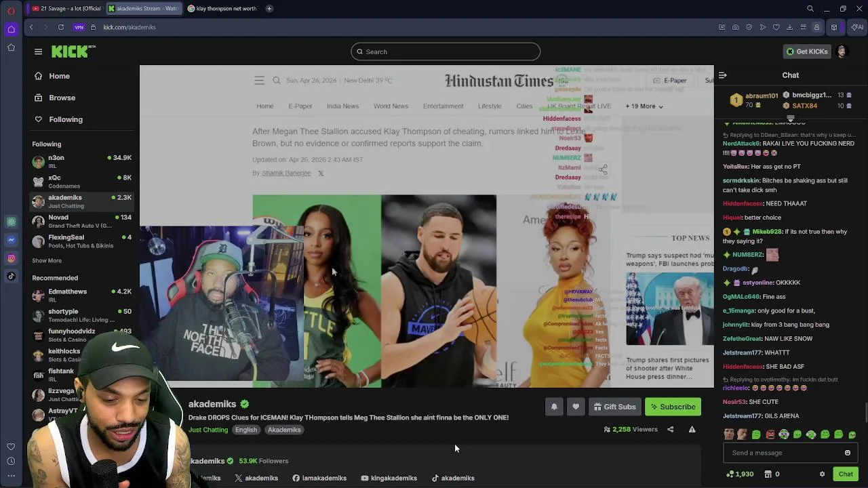The height and width of the screenshot is (488, 868).
Task: Open emoji picker in chat input
Action: point(848,453)
